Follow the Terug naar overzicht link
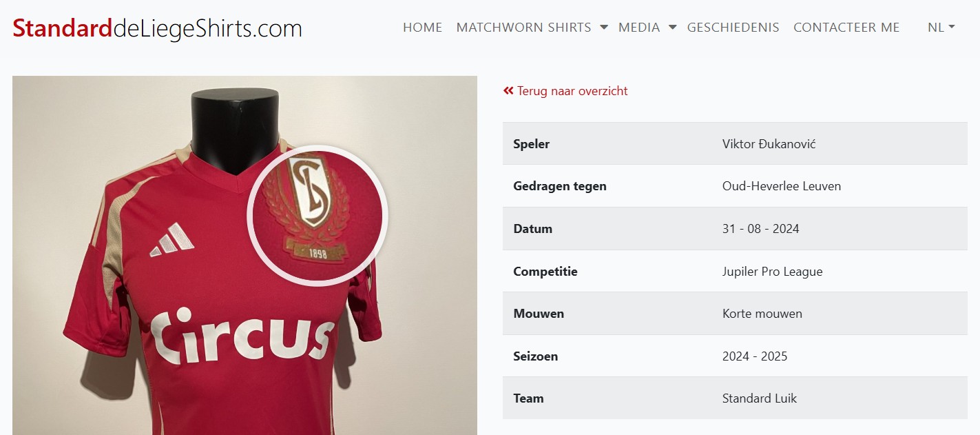Image resolution: width=980 pixels, height=435 pixels. pos(572,91)
